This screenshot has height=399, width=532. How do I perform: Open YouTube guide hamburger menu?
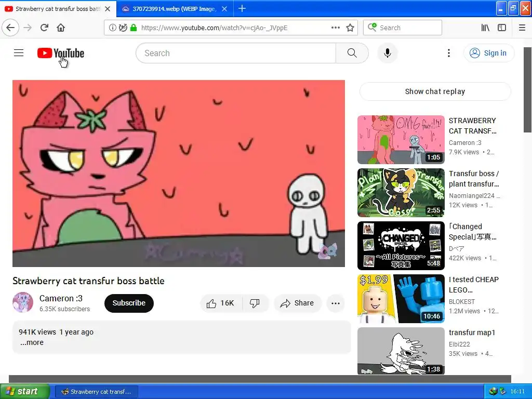pos(19,53)
